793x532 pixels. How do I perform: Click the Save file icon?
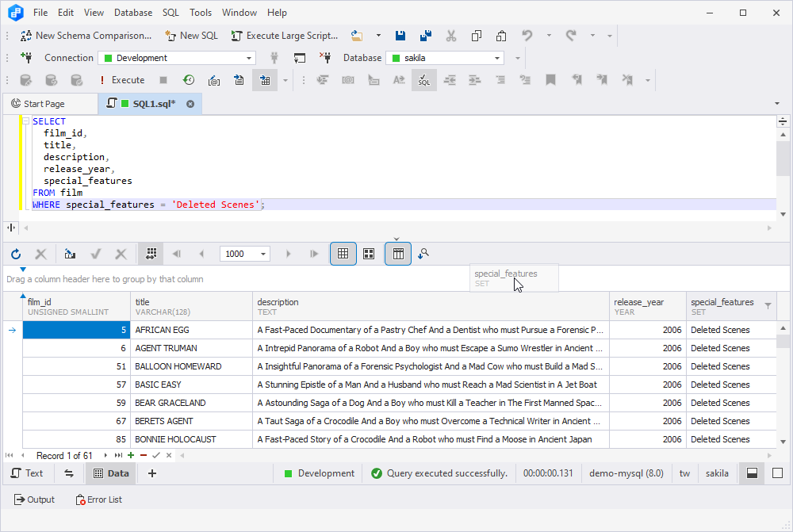400,36
